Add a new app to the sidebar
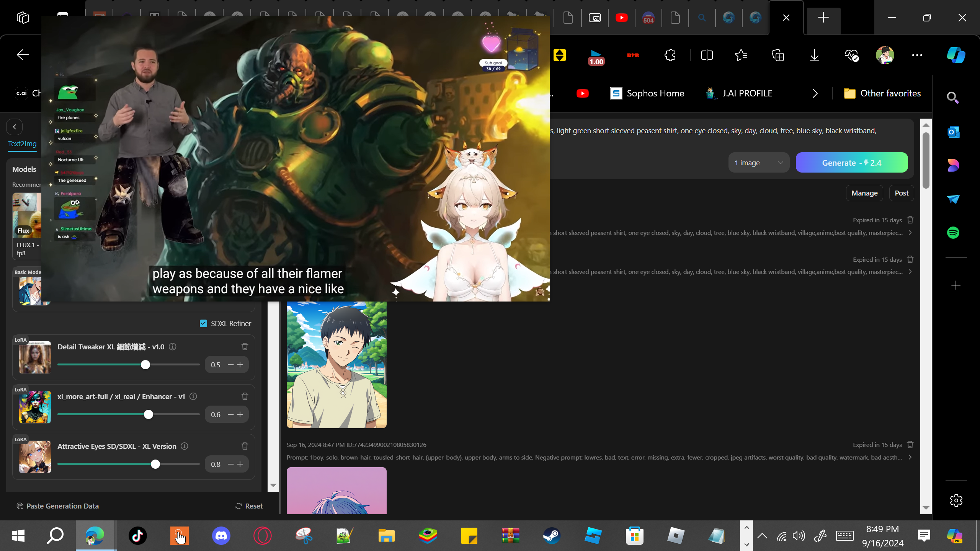 tap(956, 285)
